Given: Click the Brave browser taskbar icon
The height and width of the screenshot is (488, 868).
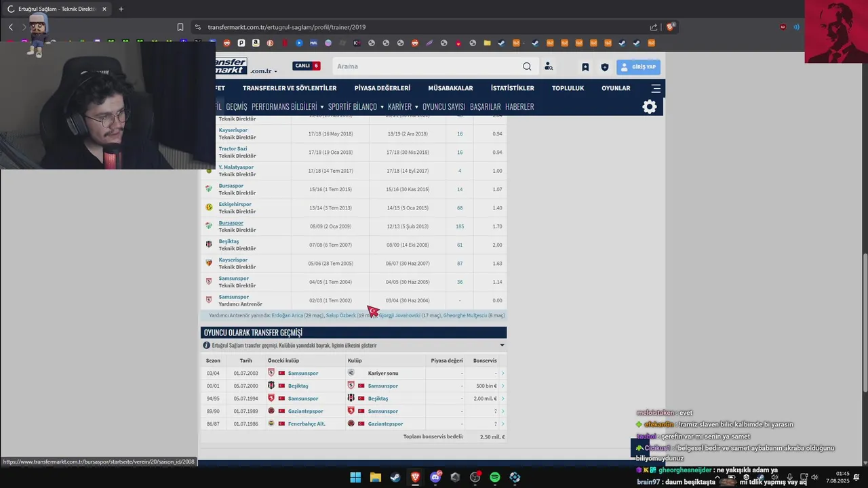Looking at the screenshot, I should [415, 477].
